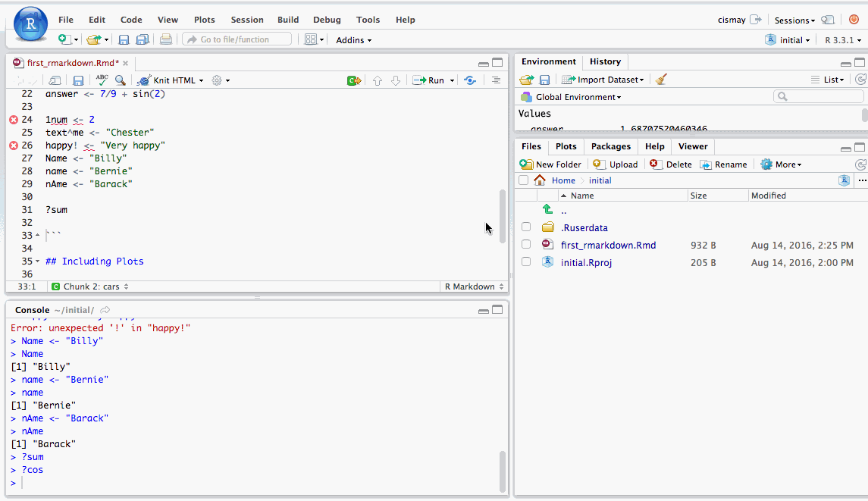The height and width of the screenshot is (501, 868).
Task: Expand the Global Environment dropdown
Action: 619,97
